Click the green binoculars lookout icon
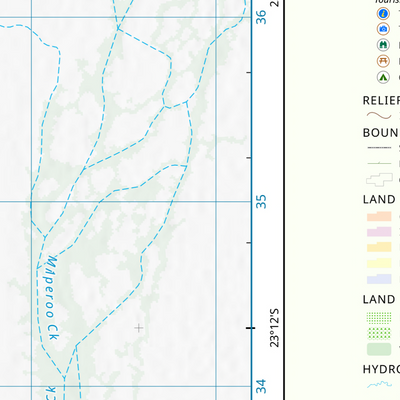 pyautogui.click(x=383, y=45)
